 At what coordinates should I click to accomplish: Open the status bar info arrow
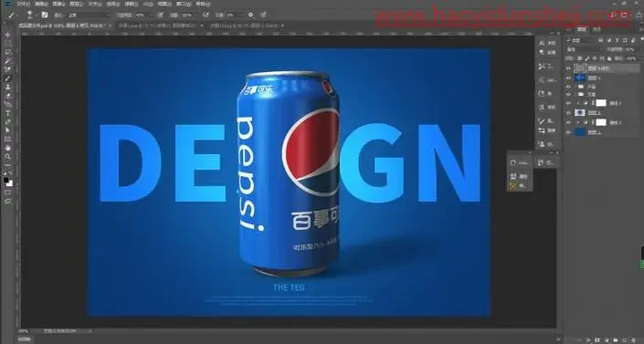pyautogui.click(x=90, y=331)
